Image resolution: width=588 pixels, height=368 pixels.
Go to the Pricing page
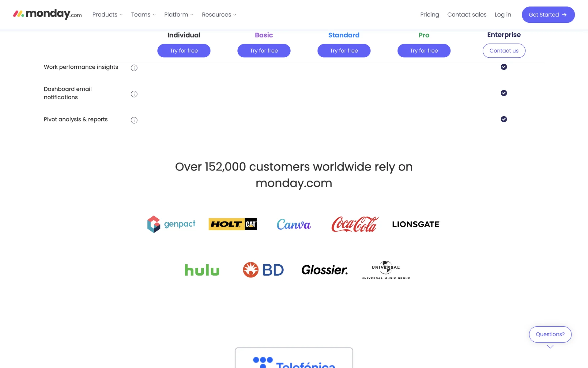point(429,15)
